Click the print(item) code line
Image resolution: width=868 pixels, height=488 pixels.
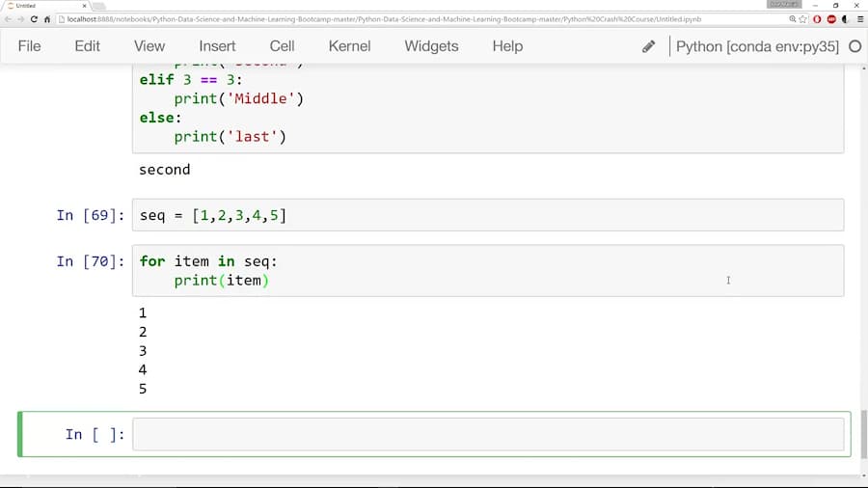(x=222, y=281)
